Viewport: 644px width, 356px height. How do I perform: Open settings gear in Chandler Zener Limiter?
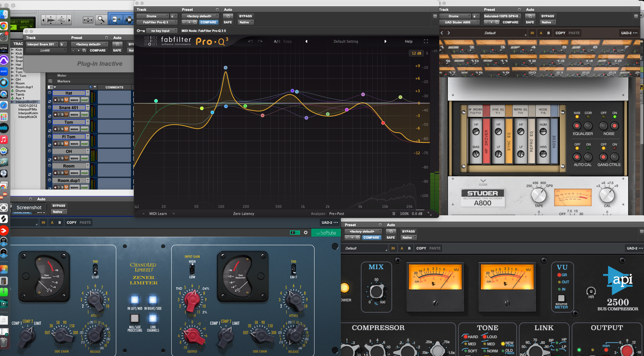click(306, 233)
